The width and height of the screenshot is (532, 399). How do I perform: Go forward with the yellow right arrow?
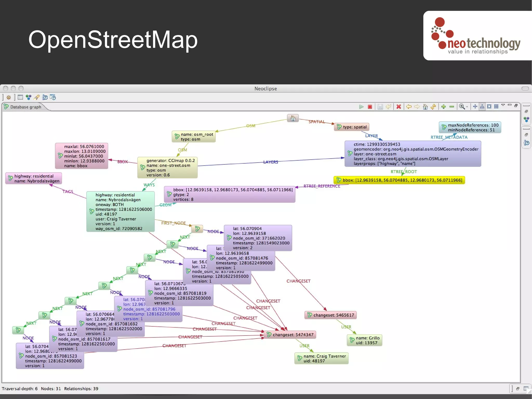point(417,107)
